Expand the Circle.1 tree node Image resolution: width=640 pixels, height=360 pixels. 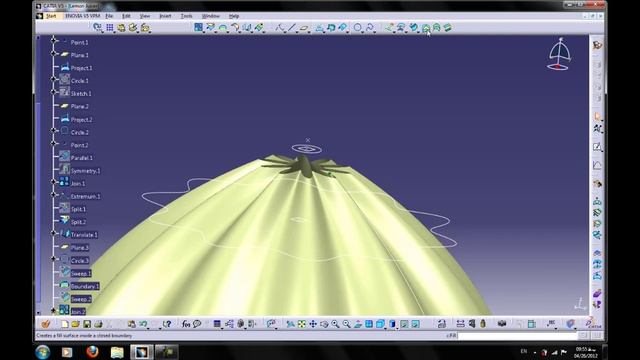pyautogui.click(x=53, y=79)
